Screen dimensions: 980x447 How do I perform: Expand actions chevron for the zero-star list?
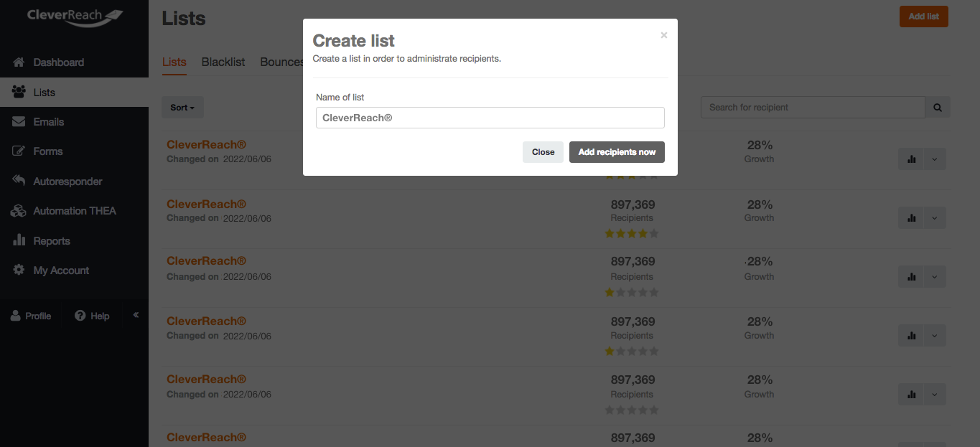[x=934, y=395]
